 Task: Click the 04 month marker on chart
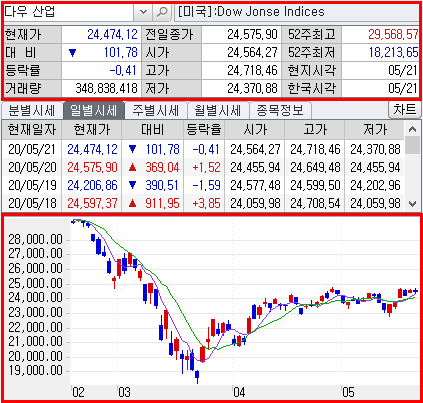click(239, 392)
